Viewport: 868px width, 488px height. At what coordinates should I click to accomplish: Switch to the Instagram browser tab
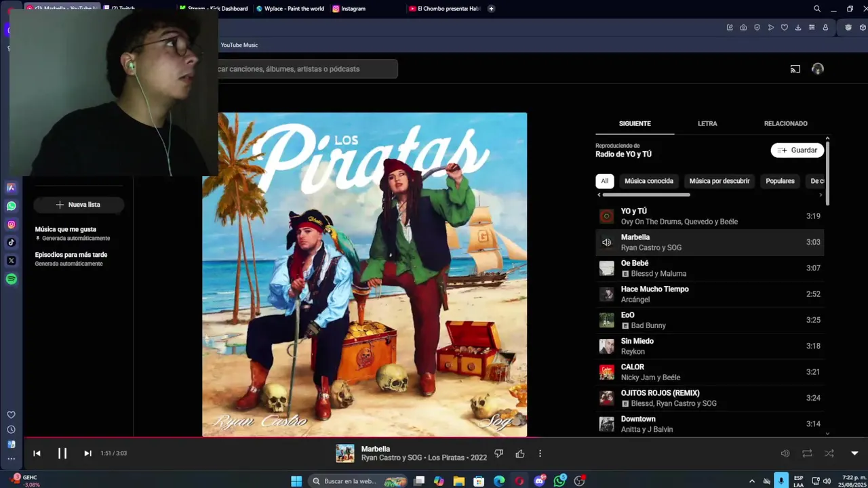[x=366, y=9]
